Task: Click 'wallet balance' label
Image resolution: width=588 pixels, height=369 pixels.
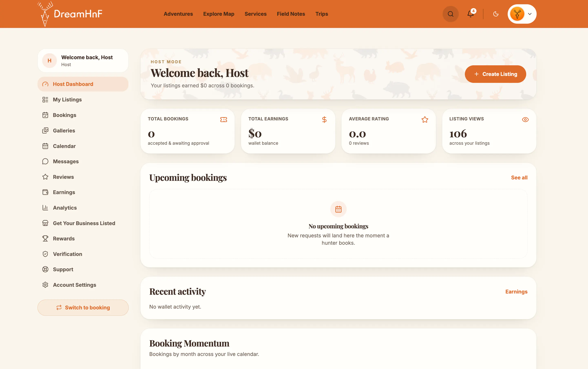Action: tap(263, 143)
